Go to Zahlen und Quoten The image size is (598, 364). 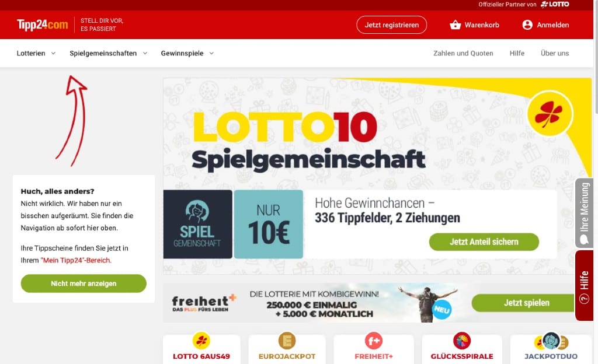click(x=463, y=53)
